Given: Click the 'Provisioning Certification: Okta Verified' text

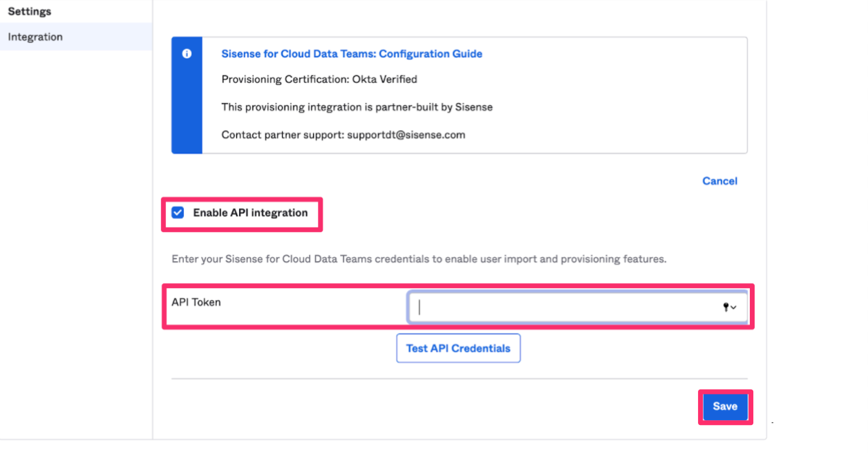Looking at the screenshot, I should click(319, 79).
